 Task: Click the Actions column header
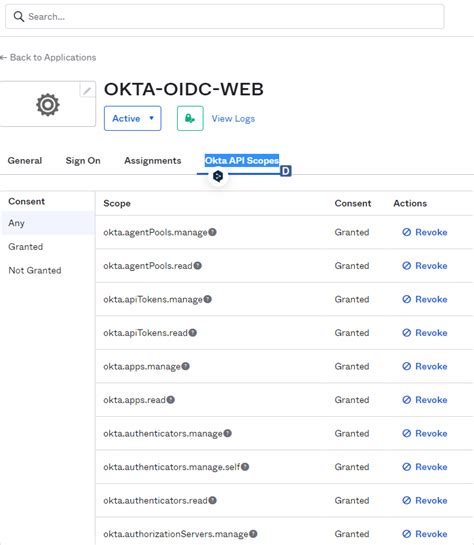(410, 203)
